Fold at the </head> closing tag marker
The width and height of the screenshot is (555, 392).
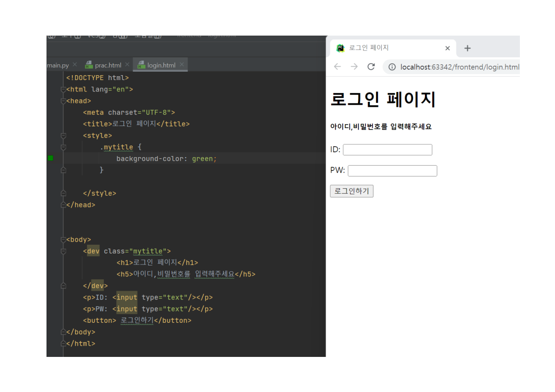click(x=63, y=205)
